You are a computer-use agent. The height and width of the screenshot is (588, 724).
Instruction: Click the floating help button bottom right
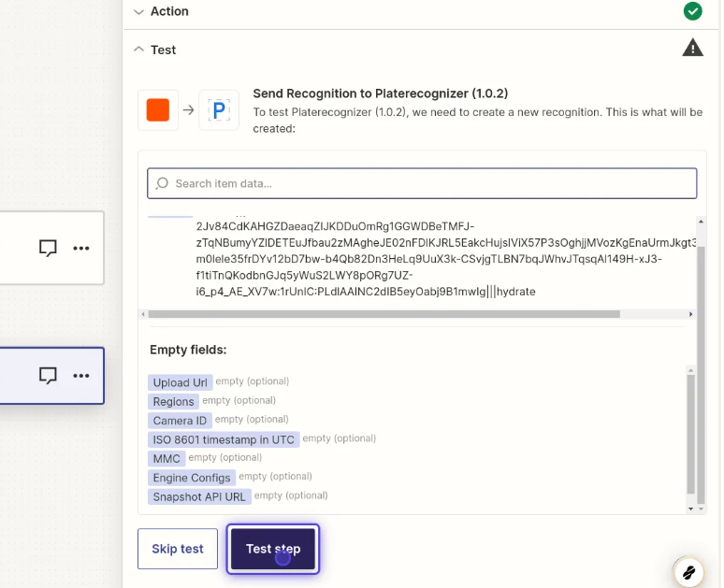pyautogui.click(x=688, y=571)
